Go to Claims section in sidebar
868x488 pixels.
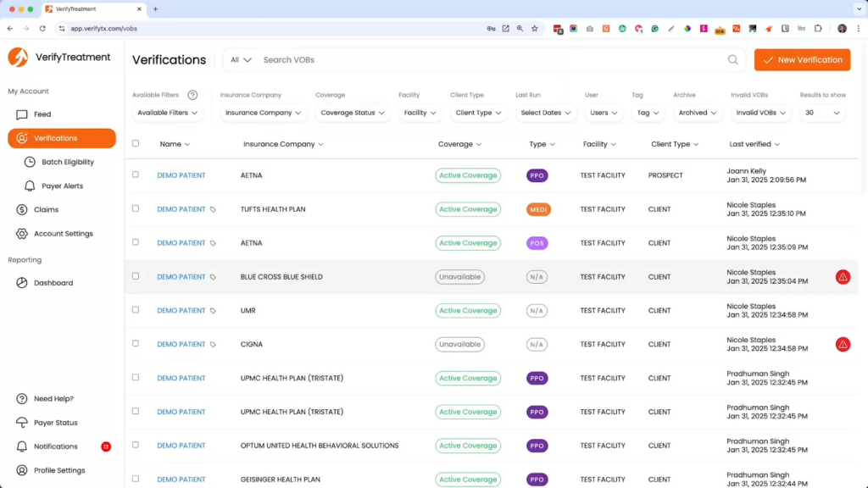pos(46,209)
